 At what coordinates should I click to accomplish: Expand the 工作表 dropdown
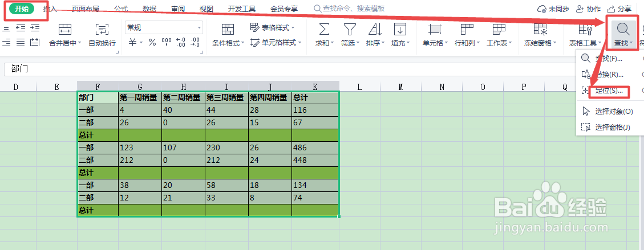[x=510, y=43]
